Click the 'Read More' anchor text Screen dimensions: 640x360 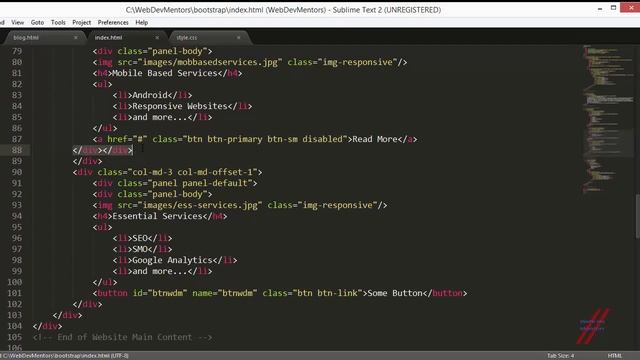[375, 139]
